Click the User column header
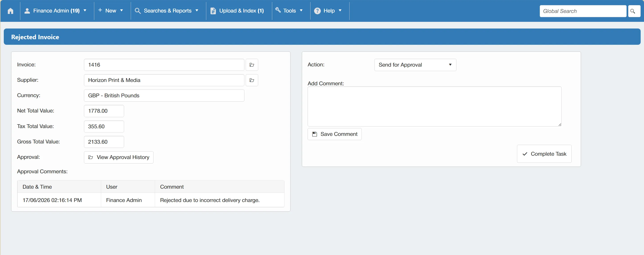 pos(128,187)
